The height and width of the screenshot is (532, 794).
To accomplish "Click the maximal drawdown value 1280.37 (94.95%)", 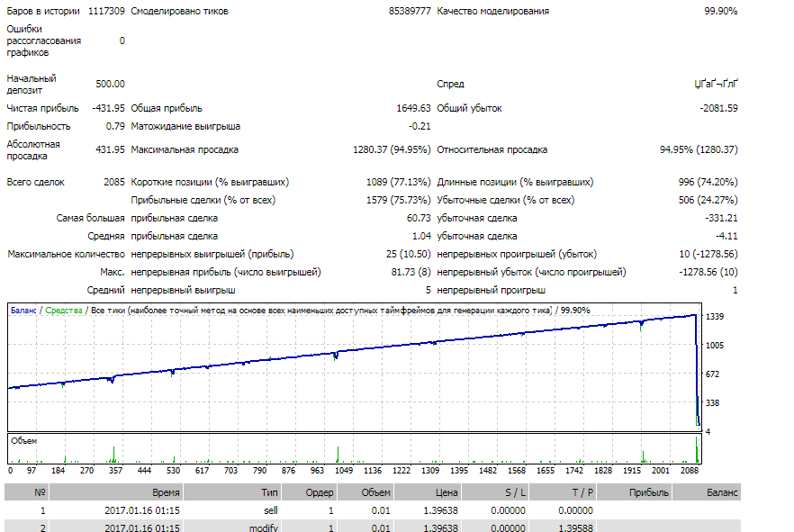I will click(x=392, y=149).
